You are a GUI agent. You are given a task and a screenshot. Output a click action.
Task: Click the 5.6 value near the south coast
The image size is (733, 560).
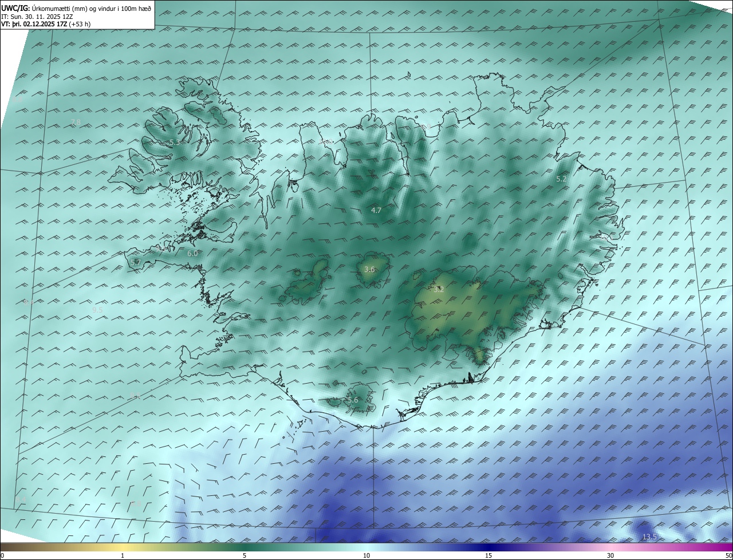[353, 400]
